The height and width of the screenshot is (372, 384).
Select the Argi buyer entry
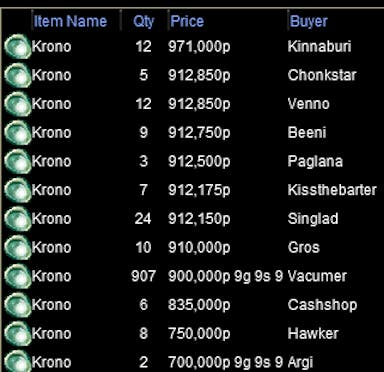[x=300, y=362]
